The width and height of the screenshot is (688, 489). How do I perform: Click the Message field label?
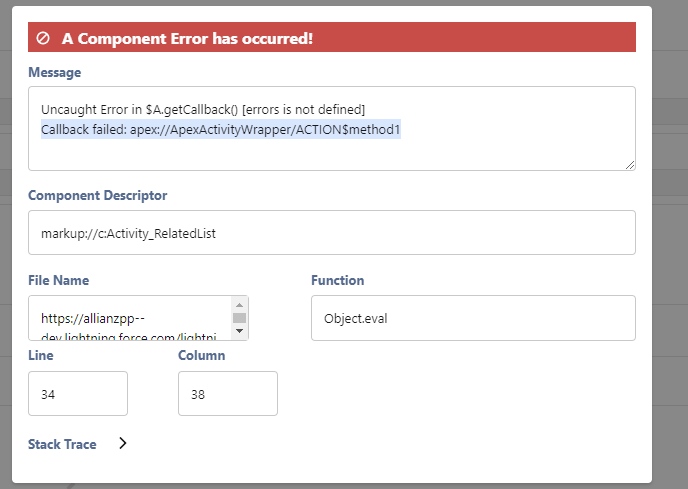coord(55,72)
